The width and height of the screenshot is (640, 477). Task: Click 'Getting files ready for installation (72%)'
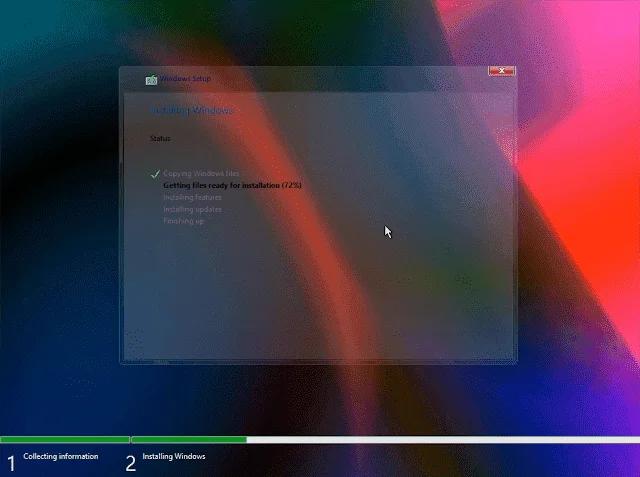pos(232,185)
